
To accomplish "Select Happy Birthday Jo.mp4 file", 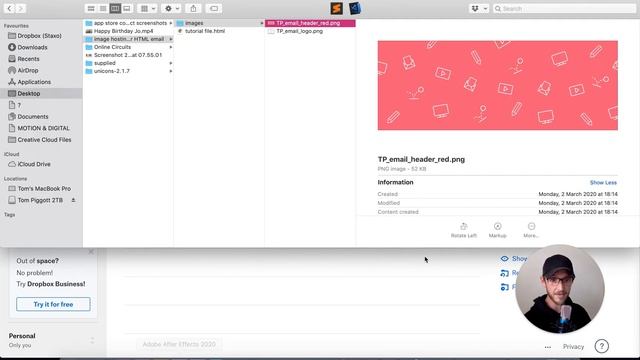I will [123, 31].
